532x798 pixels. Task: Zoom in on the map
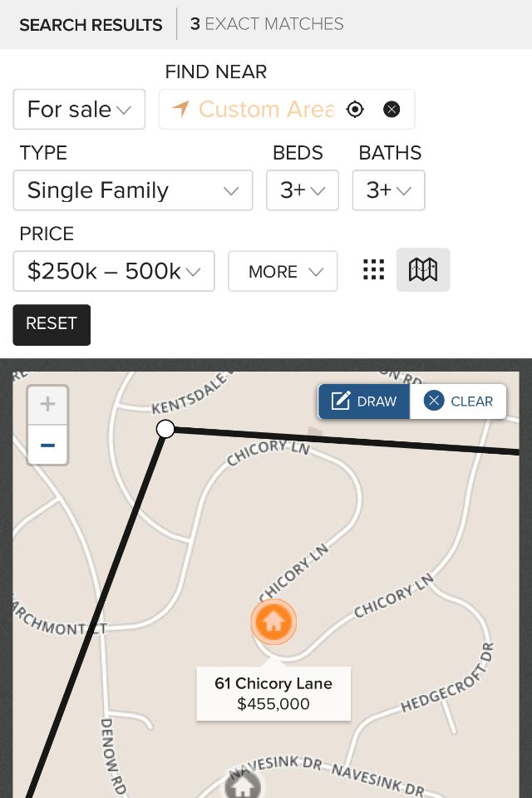click(x=47, y=405)
